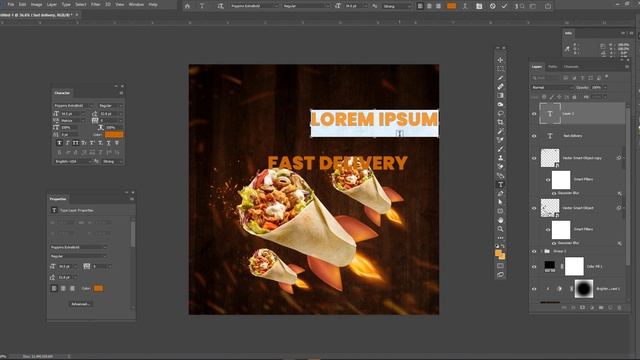Screen dimensions: 640x360
Task: Select the Horizontal Type tool in toolbar
Action: (500, 184)
